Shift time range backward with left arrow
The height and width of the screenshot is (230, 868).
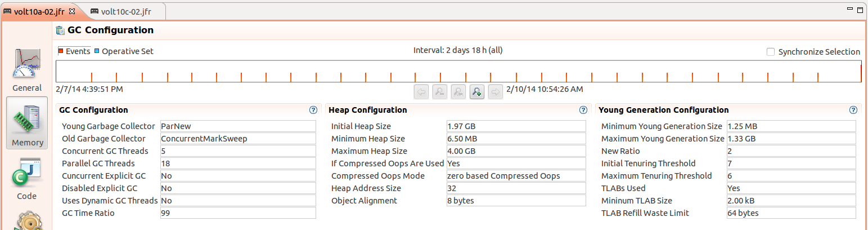tap(421, 92)
